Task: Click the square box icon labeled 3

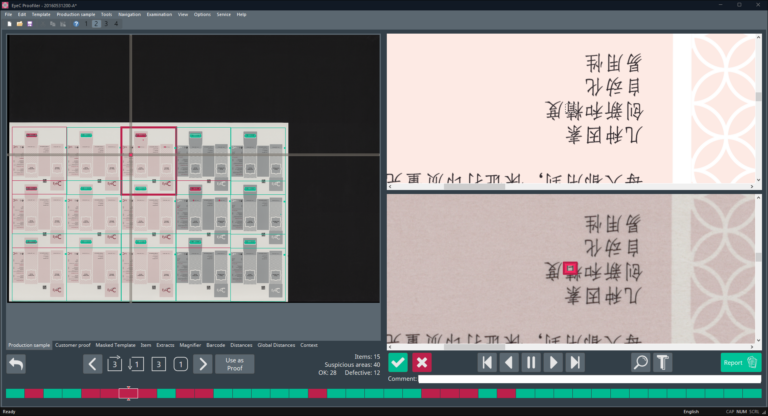Action: tap(159, 364)
